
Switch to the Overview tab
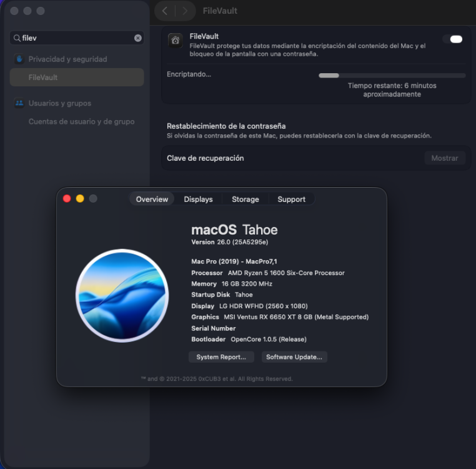click(152, 199)
